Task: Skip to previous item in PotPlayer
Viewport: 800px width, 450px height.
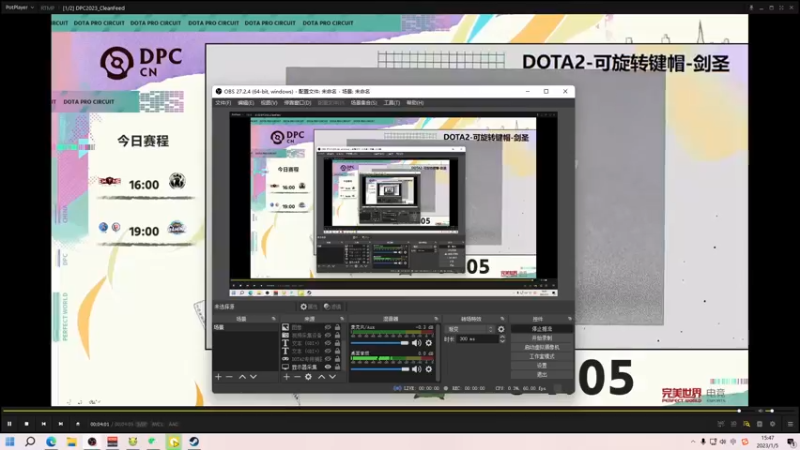Action: click(43, 424)
